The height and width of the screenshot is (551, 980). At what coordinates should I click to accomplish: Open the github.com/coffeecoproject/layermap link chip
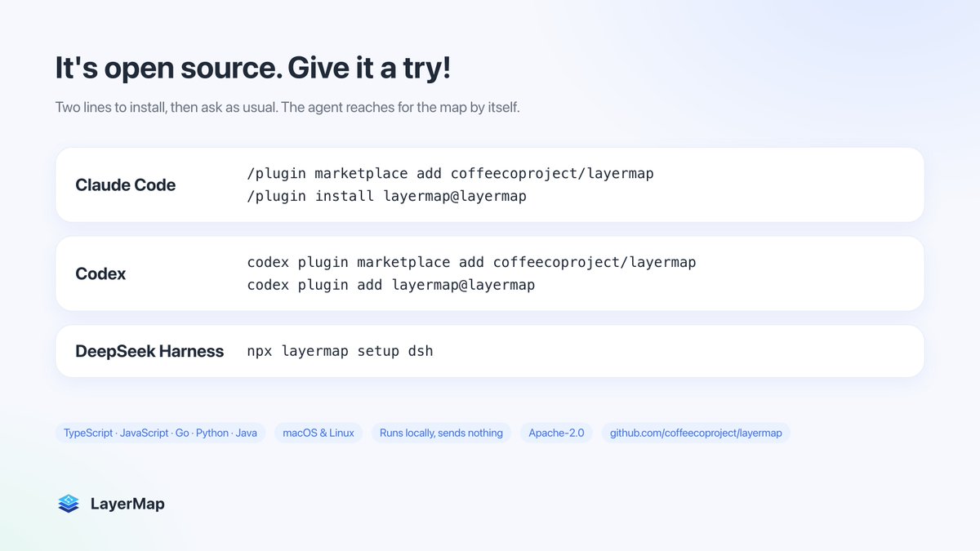[x=696, y=433]
